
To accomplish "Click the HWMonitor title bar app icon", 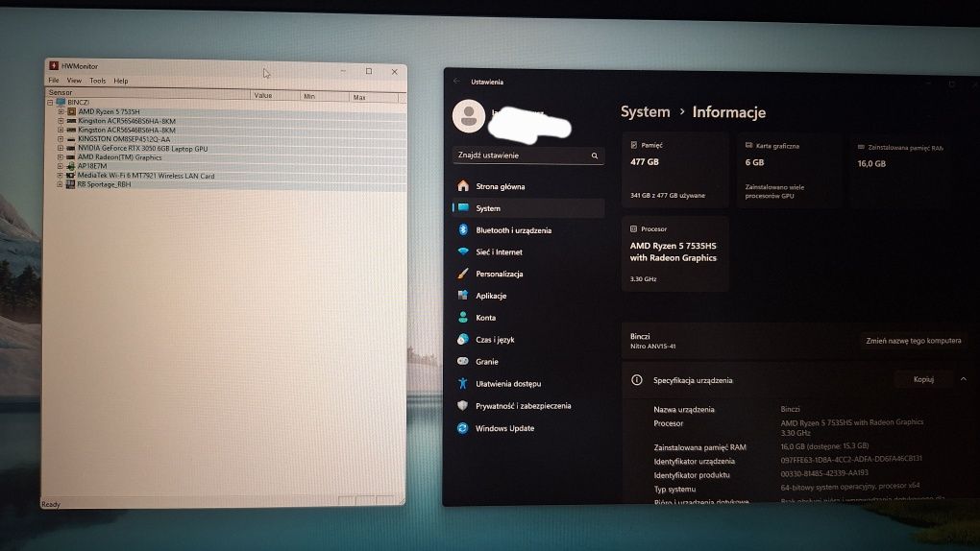I will point(54,65).
